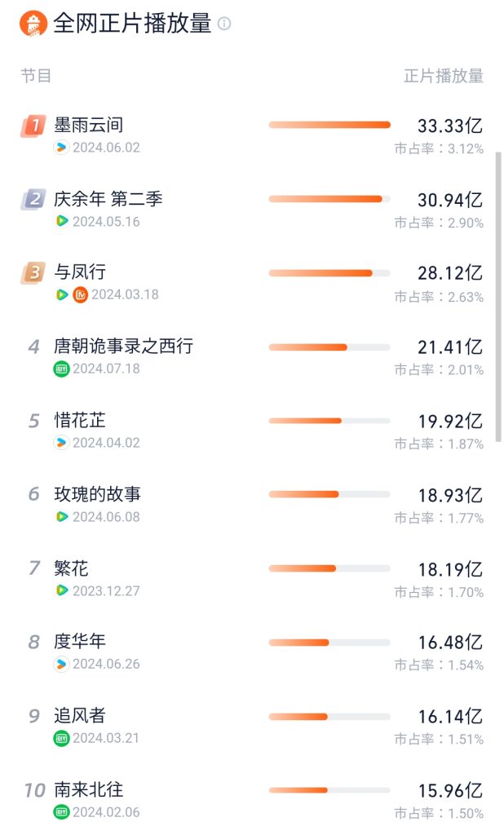Open 追风者 program page
Screen dimensions: 504x835
pos(80,716)
